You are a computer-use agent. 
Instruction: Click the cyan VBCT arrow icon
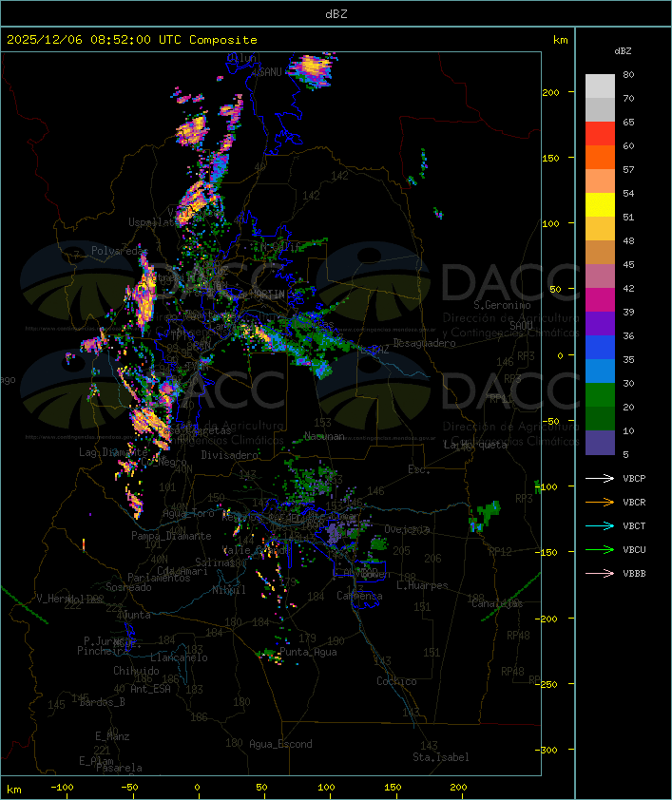pyautogui.click(x=600, y=525)
